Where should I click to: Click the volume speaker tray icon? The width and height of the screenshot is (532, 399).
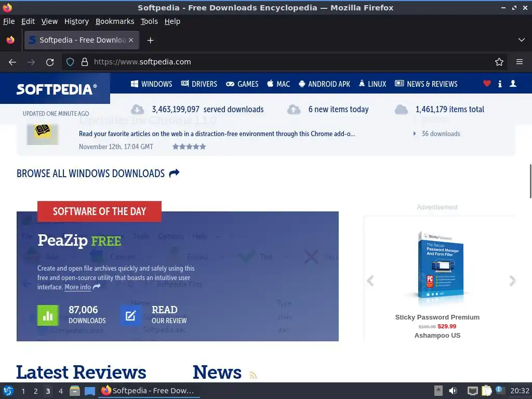[453, 391]
